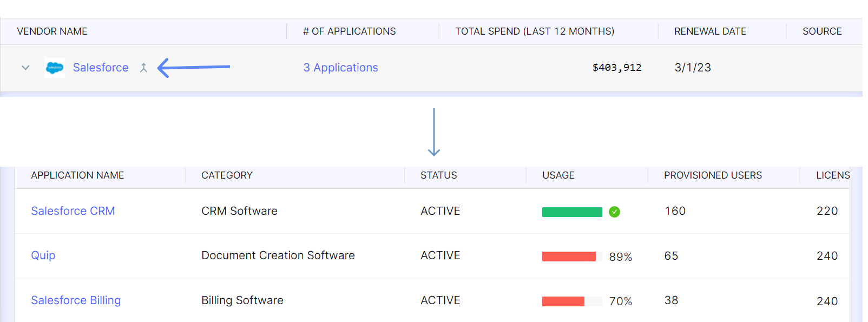The image size is (868, 322).
Task: Select 160 provisioned users for Salesforce CRM
Action: 675,211
